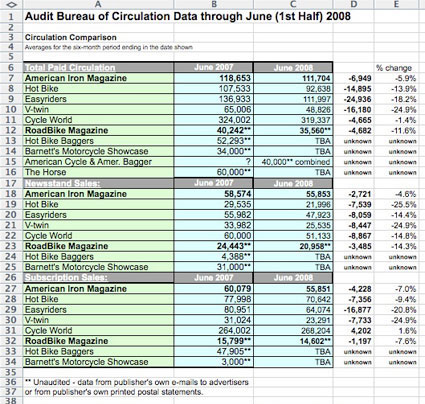Image resolution: width=425 pixels, height=404 pixels.
Task: Select column A header
Action: point(98,4)
